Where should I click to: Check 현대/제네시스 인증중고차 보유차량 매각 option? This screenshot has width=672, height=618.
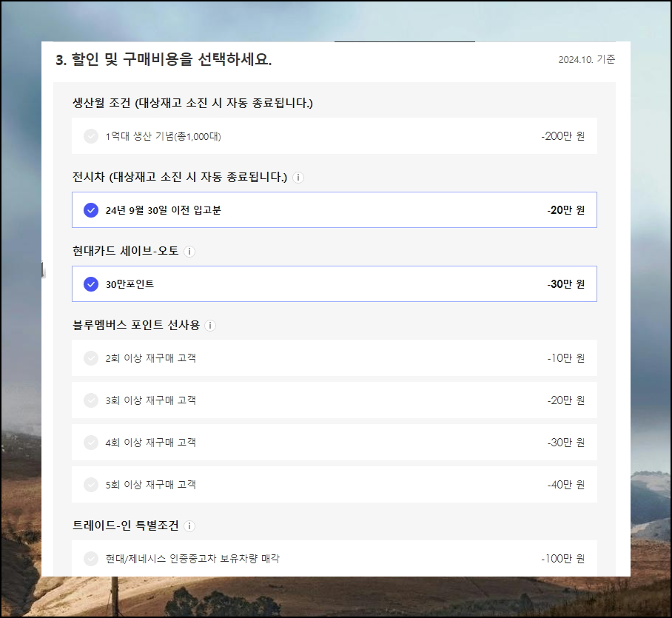coord(91,559)
